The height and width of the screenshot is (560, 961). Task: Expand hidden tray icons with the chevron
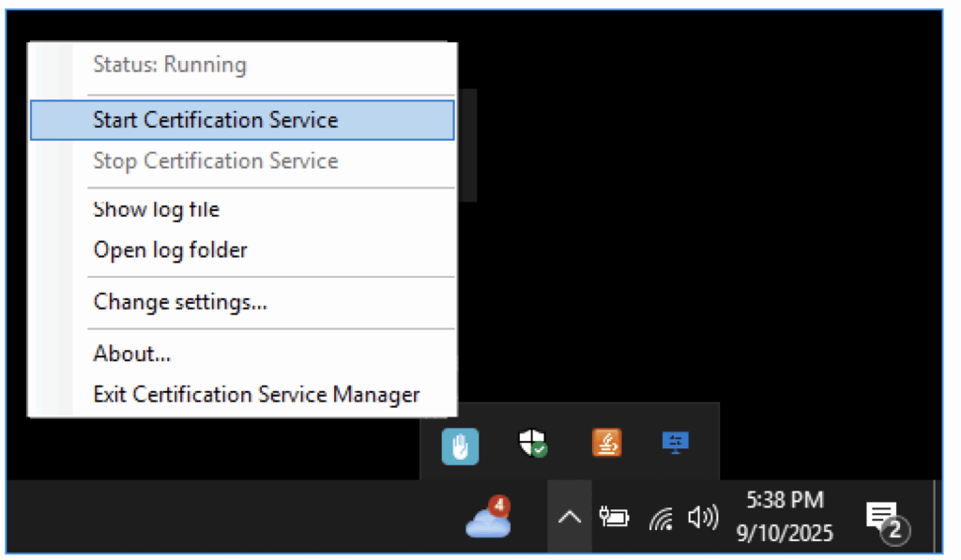click(570, 517)
